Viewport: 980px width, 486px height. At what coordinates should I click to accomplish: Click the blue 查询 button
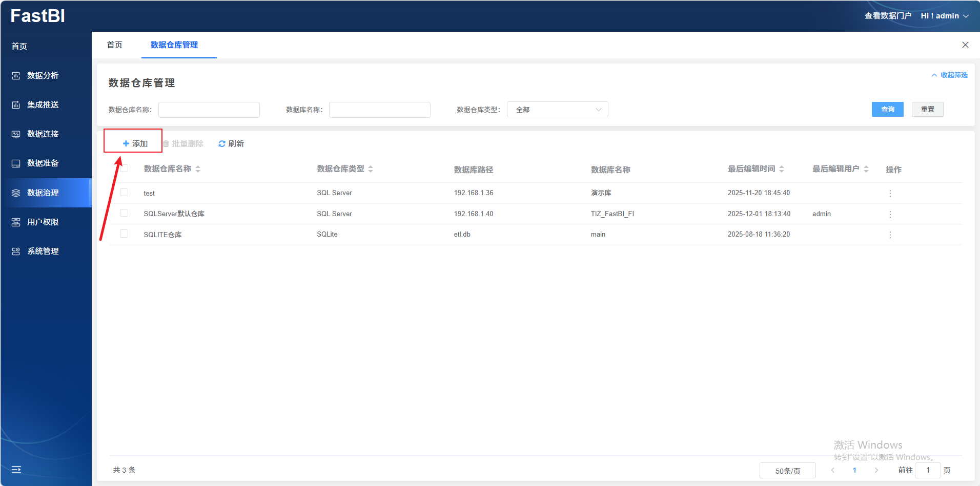(x=887, y=110)
